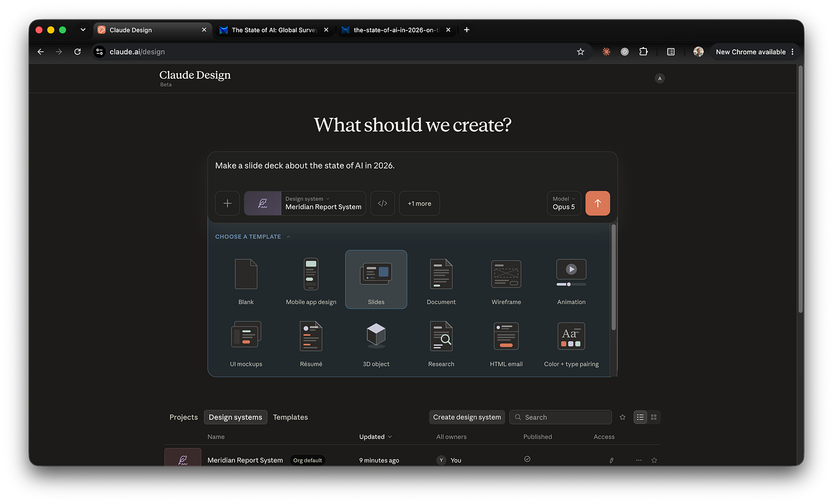Viewport: 833px width, 504px height.
Task: Sort by the Updated column
Action: click(375, 436)
